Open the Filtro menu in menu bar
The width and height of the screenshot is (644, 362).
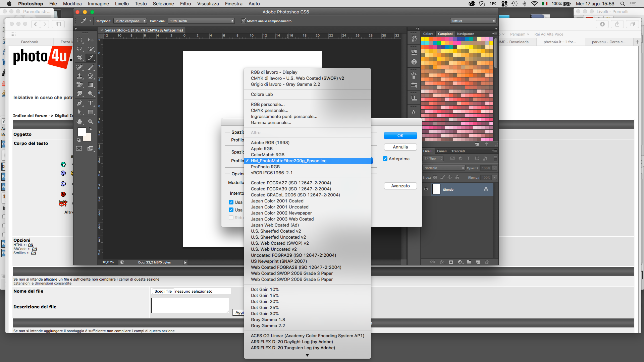point(185,4)
